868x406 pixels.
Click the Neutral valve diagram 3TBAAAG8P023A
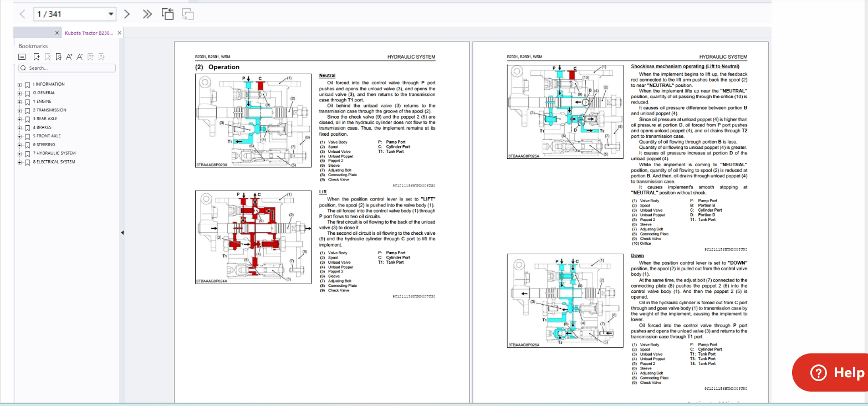(253, 120)
